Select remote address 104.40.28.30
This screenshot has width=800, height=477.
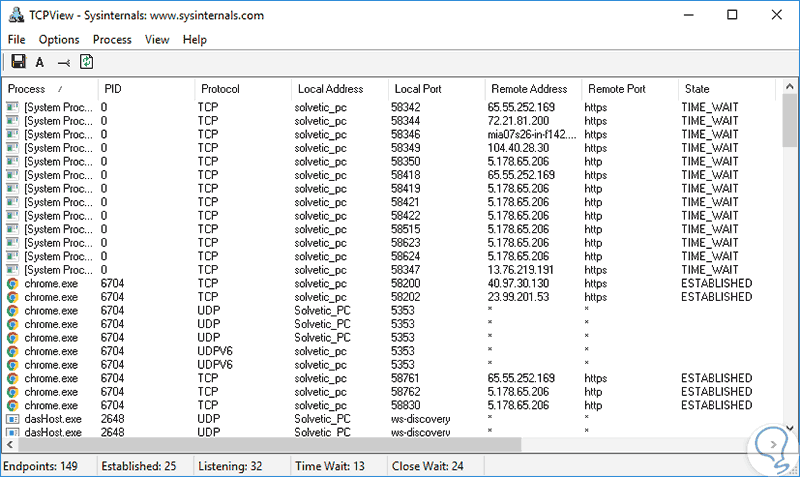click(518, 148)
